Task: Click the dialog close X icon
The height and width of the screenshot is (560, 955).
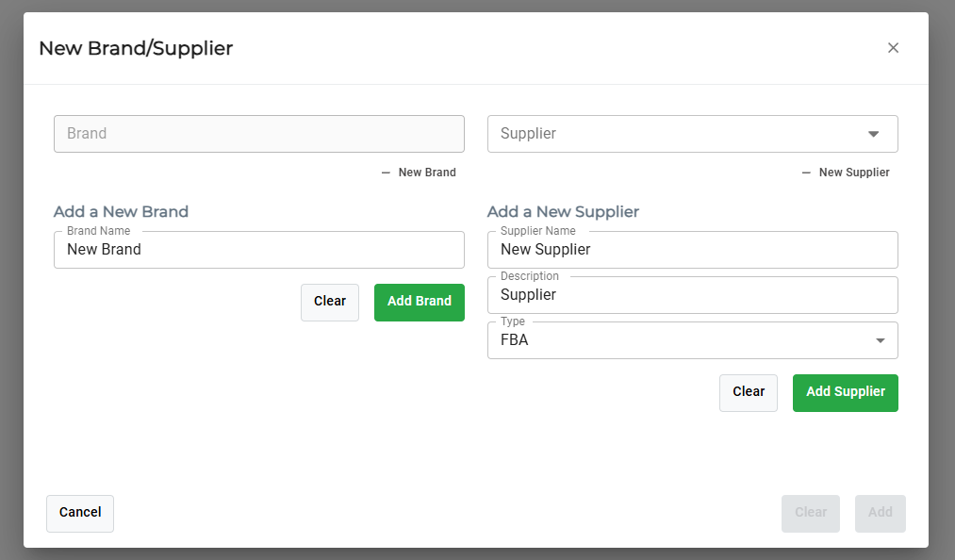Action: [893, 47]
